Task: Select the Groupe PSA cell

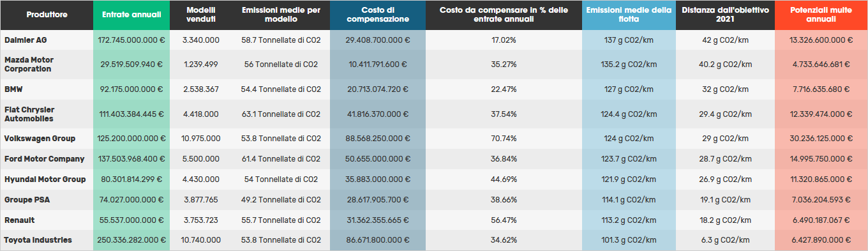Action: [27, 200]
